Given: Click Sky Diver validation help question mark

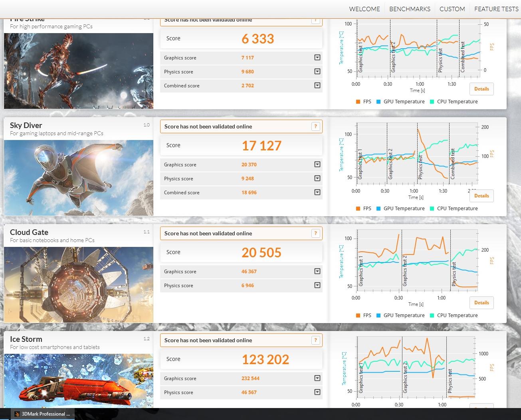Looking at the screenshot, I should (x=316, y=126).
